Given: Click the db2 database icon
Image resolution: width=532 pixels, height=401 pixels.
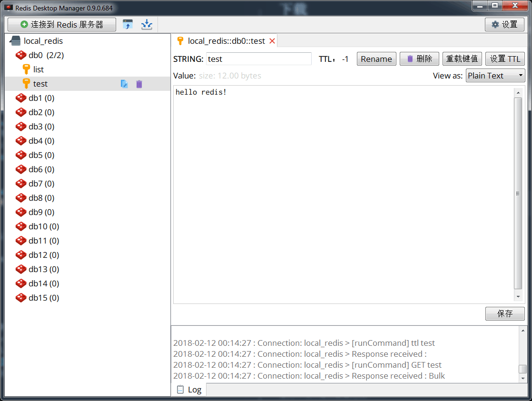Looking at the screenshot, I should coord(21,112).
